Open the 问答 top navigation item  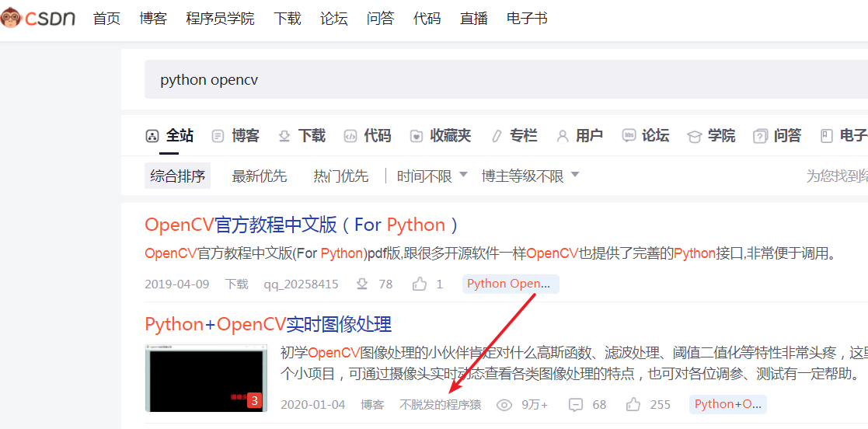380,19
